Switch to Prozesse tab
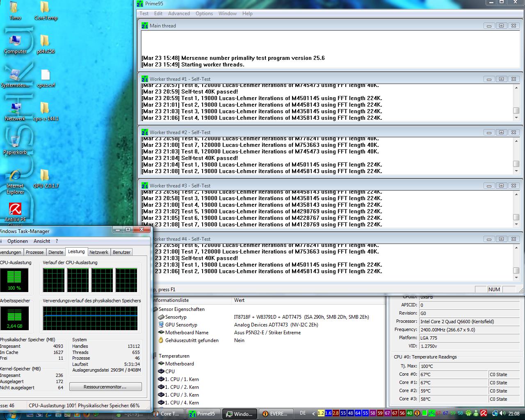This screenshot has width=525, height=420. point(35,252)
